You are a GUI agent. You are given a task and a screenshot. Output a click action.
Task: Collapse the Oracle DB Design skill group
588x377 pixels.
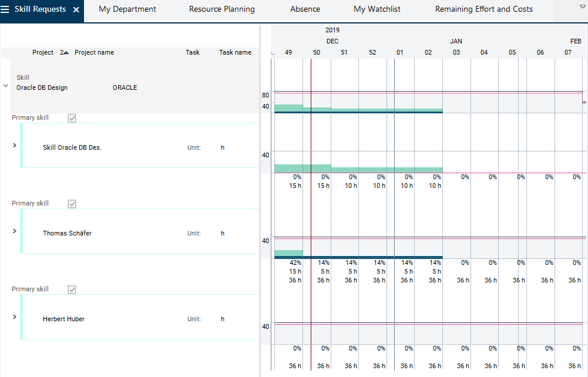click(5, 86)
